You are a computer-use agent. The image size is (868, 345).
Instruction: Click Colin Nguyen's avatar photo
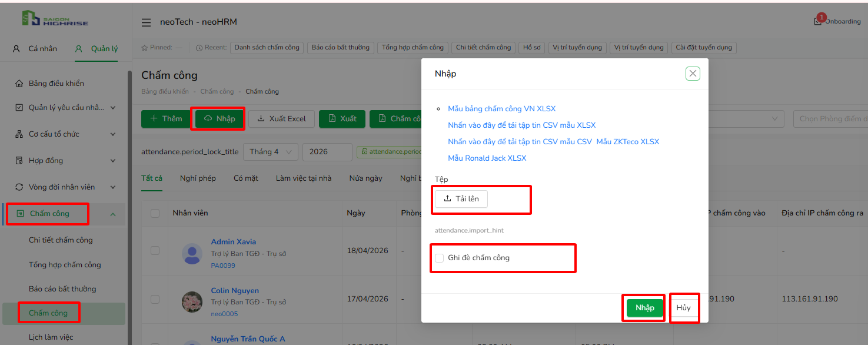pos(192,302)
